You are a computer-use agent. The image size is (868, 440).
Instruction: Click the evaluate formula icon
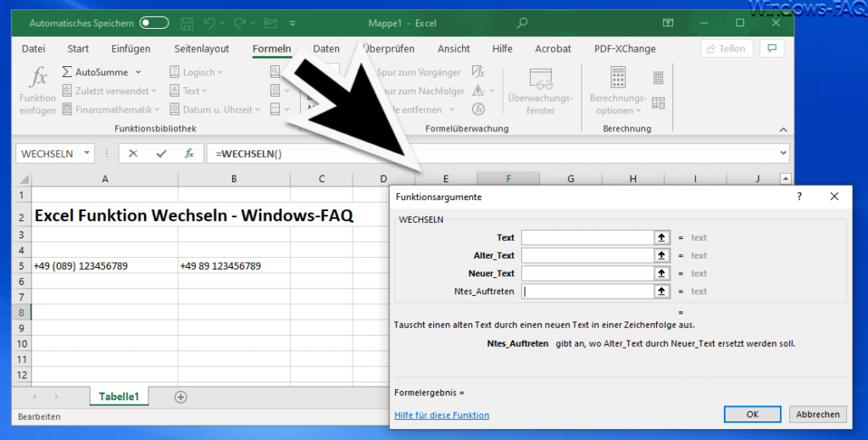tap(478, 109)
